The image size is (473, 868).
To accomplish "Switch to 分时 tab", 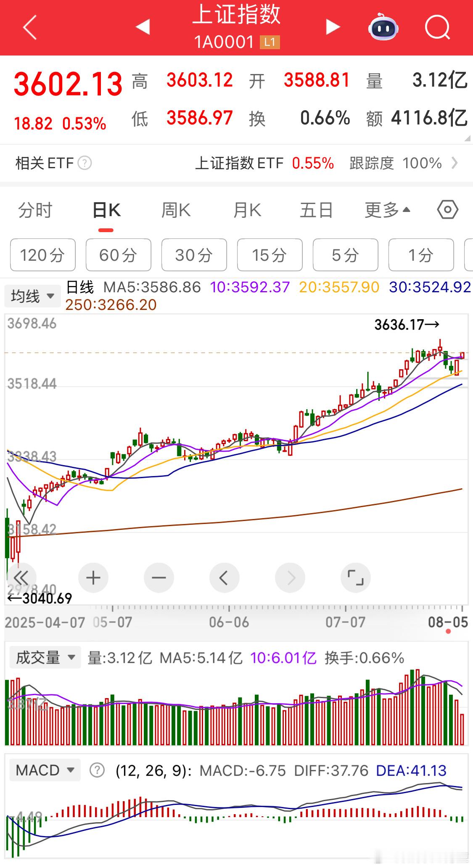I will pos(35,210).
